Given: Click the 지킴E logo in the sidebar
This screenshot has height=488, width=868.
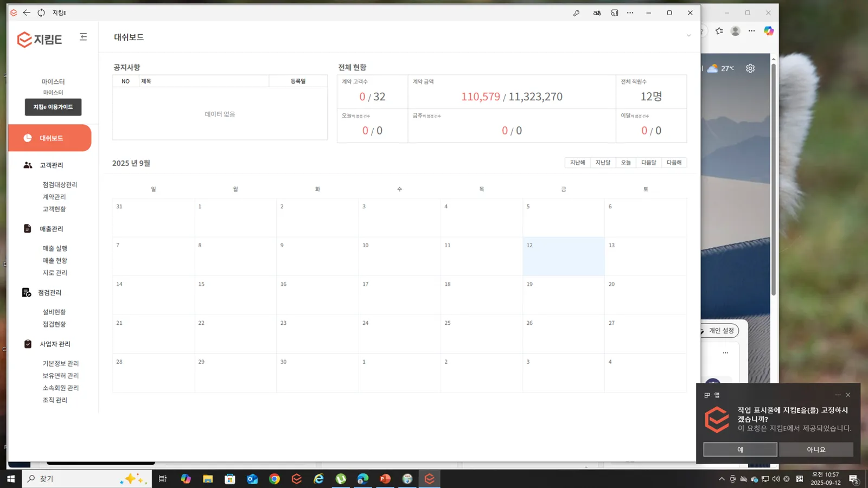Looking at the screenshot, I should pyautogui.click(x=40, y=39).
